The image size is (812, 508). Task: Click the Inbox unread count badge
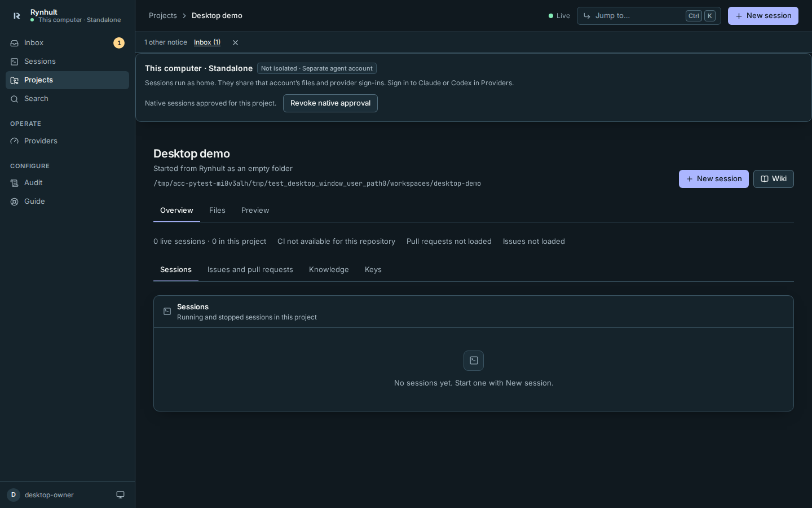pos(119,43)
